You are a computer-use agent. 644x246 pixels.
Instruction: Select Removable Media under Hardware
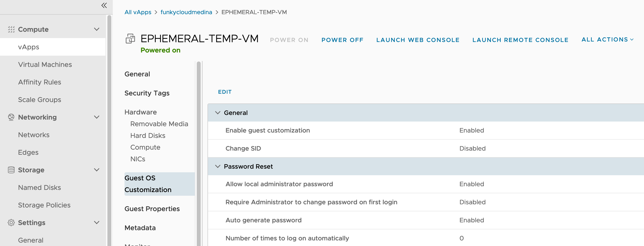click(159, 124)
